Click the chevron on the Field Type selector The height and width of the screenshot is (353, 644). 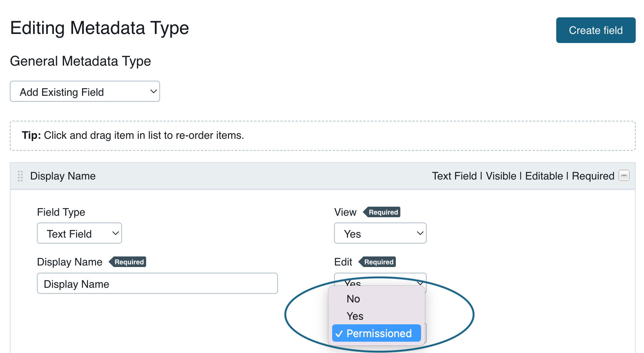point(116,233)
